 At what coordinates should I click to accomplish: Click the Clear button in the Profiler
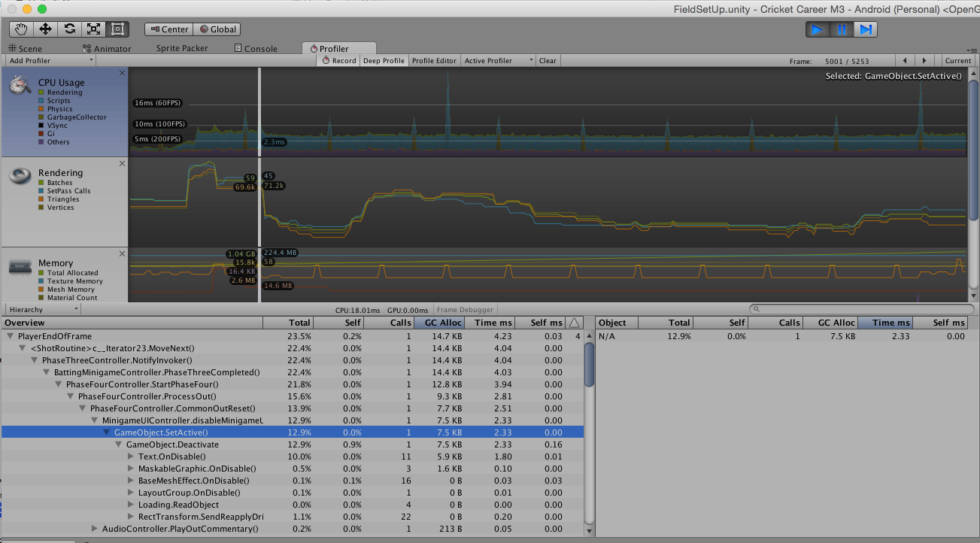(548, 60)
